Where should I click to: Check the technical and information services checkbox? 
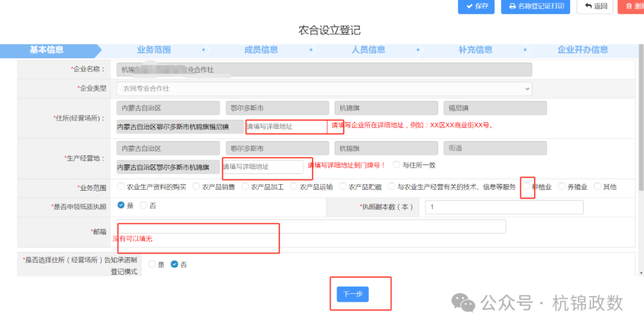(392, 187)
